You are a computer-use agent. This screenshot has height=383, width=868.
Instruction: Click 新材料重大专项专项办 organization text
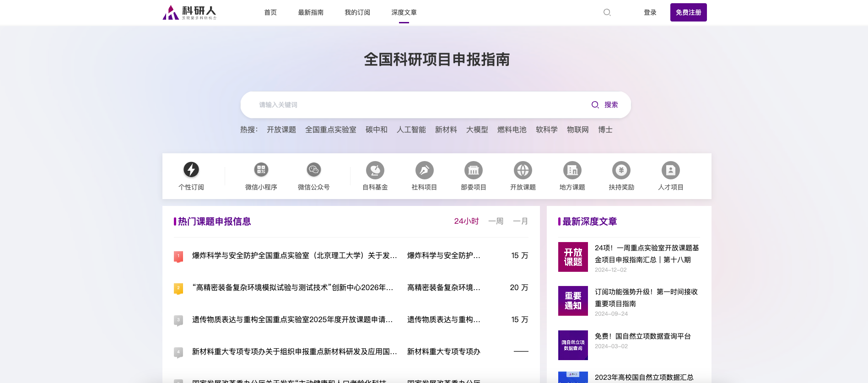click(444, 351)
